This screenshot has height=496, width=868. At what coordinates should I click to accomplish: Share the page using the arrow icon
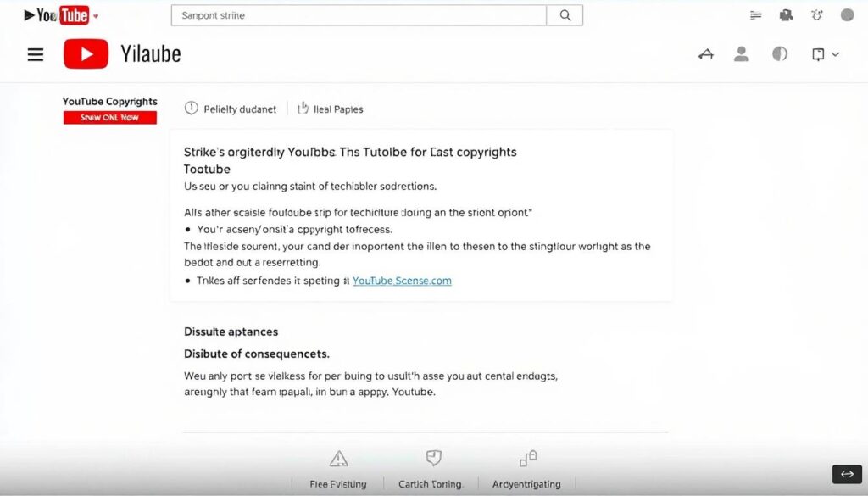click(x=706, y=53)
